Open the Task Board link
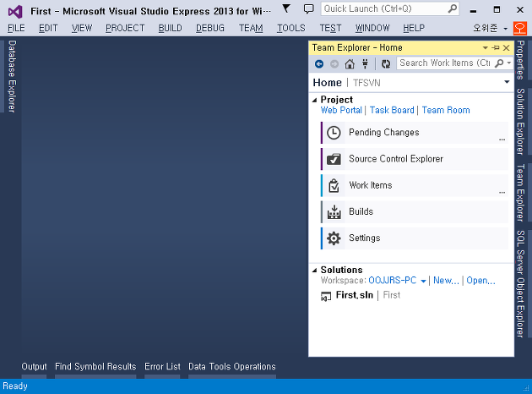 tap(392, 111)
